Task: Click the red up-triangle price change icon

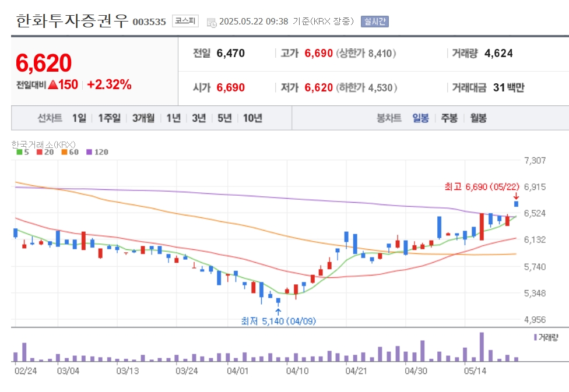Action: [x=53, y=84]
